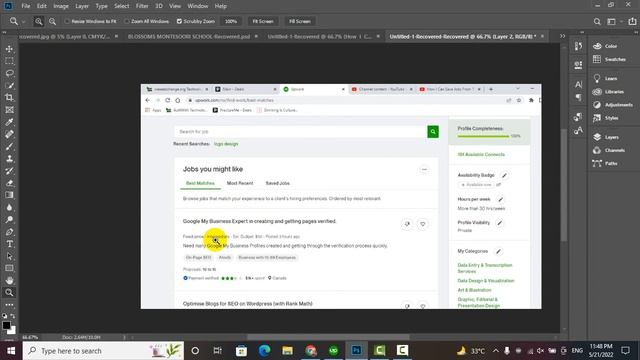Open the Window menu

pyautogui.click(x=198, y=6)
